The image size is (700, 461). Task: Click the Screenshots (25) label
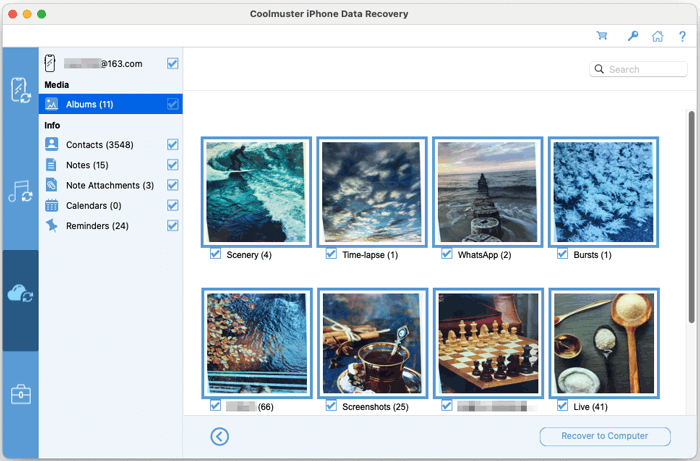pos(375,407)
